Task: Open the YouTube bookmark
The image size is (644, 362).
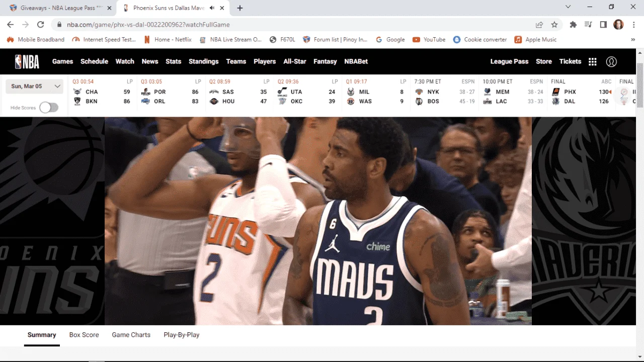Action: [x=429, y=40]
